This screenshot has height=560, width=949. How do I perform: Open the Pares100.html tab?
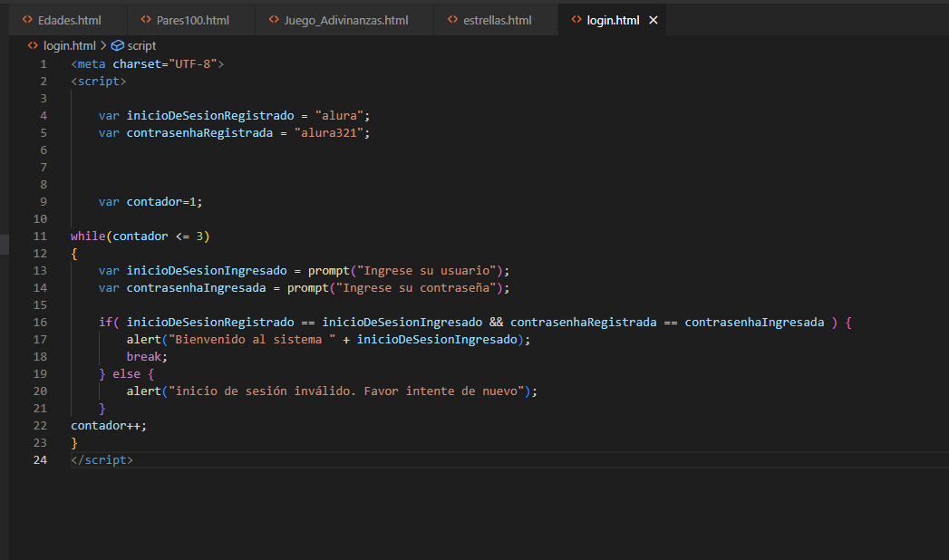pyautogui.click(x=192, y=20)
